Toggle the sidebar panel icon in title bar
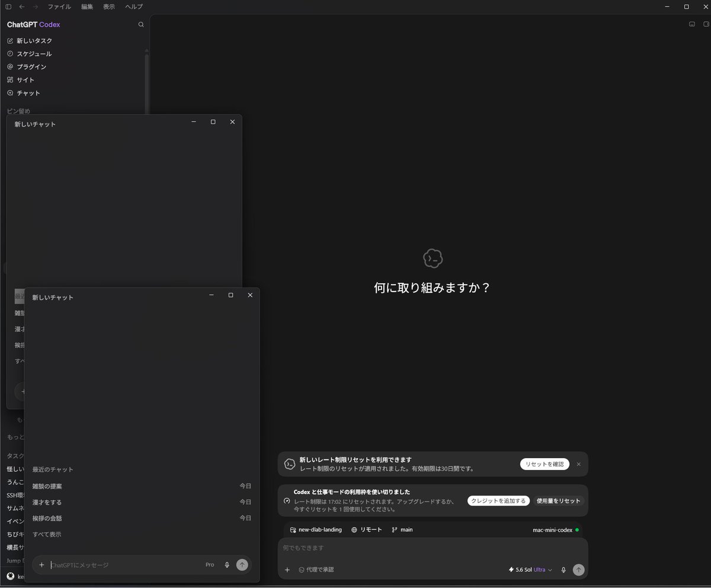 coord(8,7)
